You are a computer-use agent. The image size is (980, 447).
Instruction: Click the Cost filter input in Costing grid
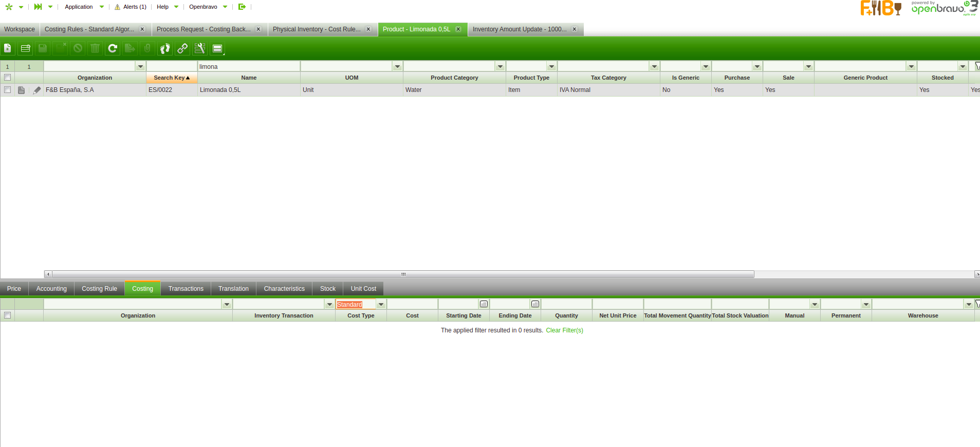pos(412,304)
